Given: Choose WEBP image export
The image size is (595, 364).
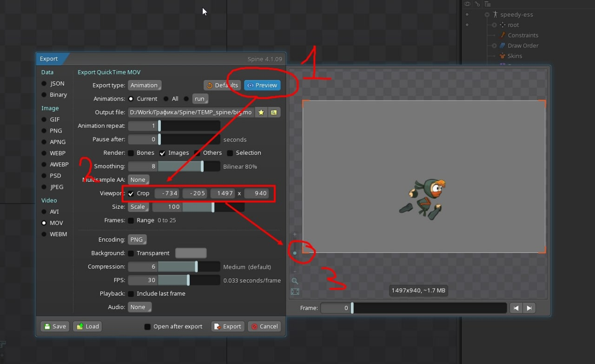Looking at the screenshot, I should pos(44,153).
